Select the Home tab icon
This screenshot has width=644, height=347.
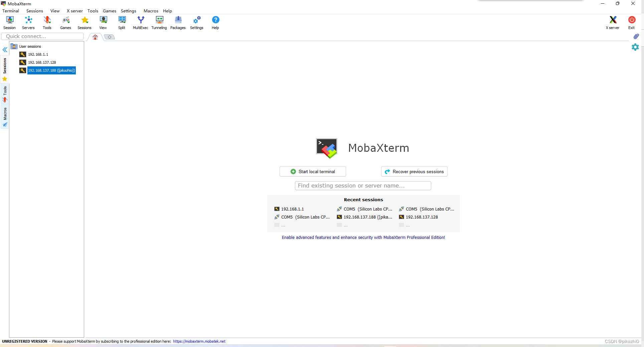(95, 37)
